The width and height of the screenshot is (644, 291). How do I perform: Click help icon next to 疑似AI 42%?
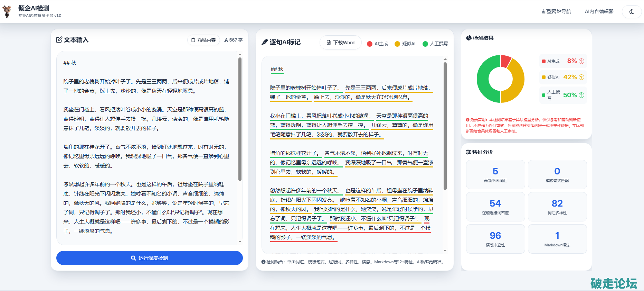581,77
